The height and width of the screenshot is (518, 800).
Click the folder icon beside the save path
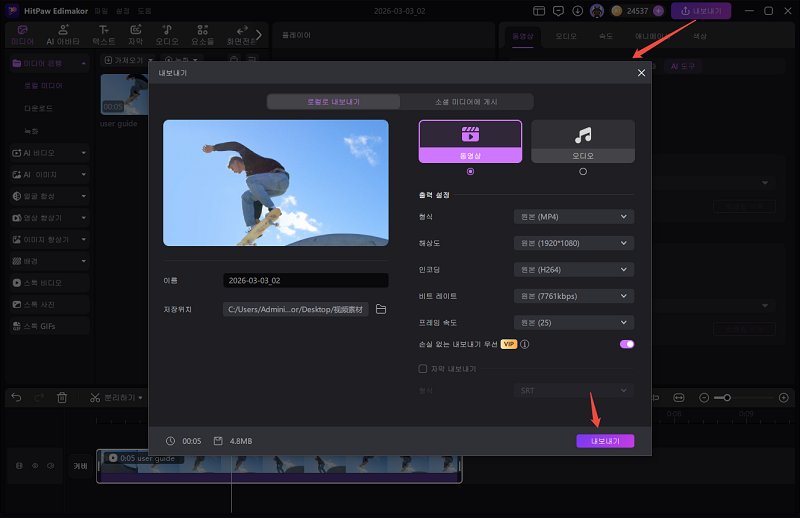381,309
